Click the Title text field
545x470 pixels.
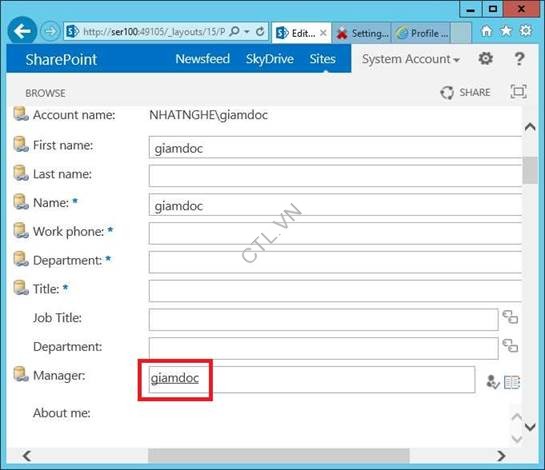pyautogui.click(x=335, y=291)
